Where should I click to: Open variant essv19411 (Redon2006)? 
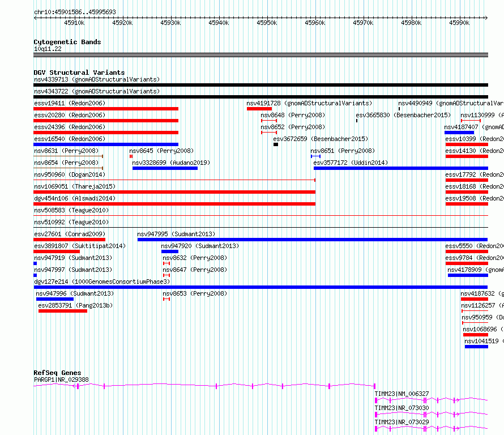click(70, 103)
